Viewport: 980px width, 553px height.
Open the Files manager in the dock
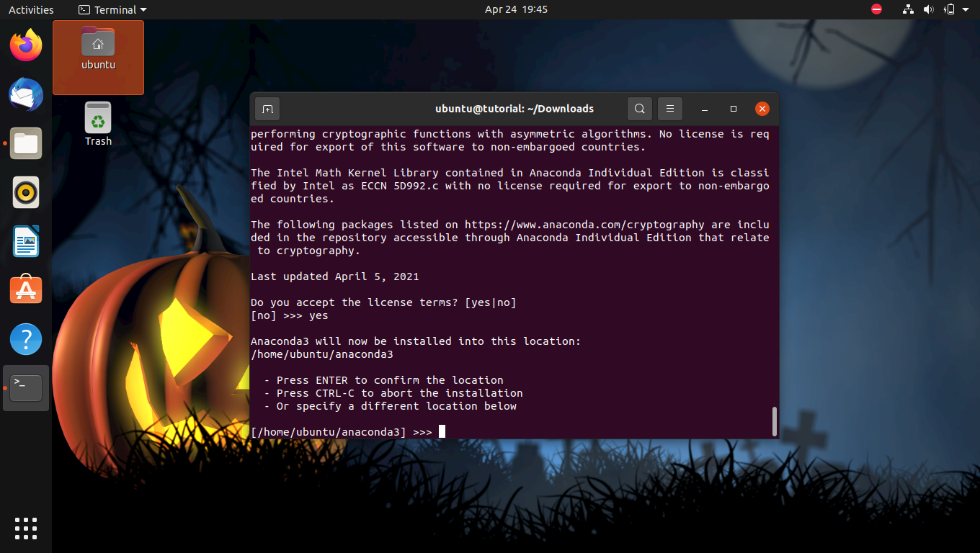26,143
